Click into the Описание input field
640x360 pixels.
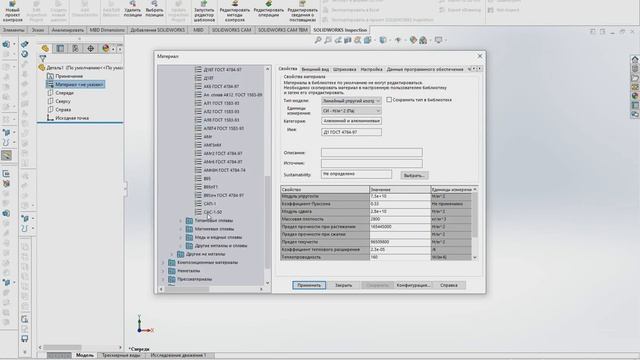pos(371,153)
